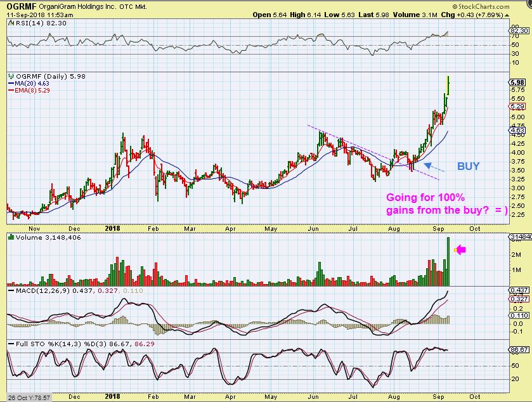Click the Chg +0.43 (+7.69%) value
532x402 pixels.
pos(472,15)
